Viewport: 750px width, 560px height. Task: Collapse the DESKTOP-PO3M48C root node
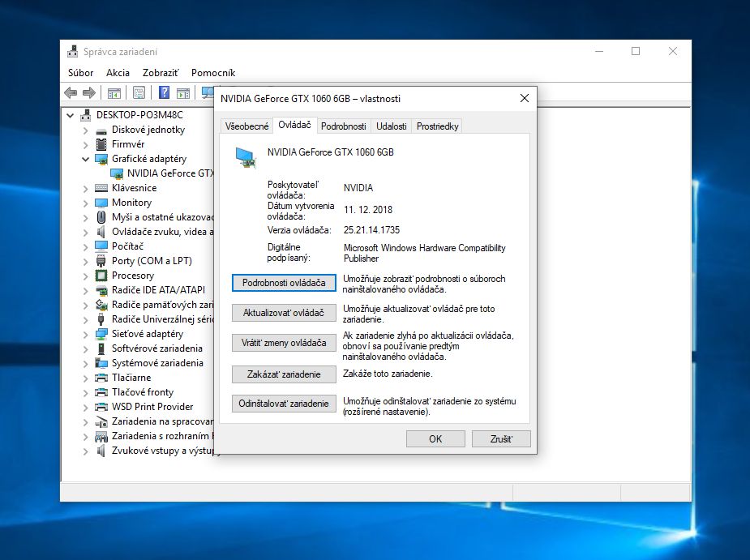pyautogui.click(x=71, y=115)
